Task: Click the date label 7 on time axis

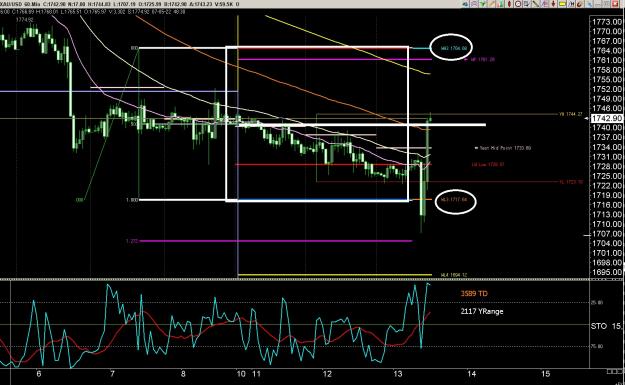Action: [112, 374]
